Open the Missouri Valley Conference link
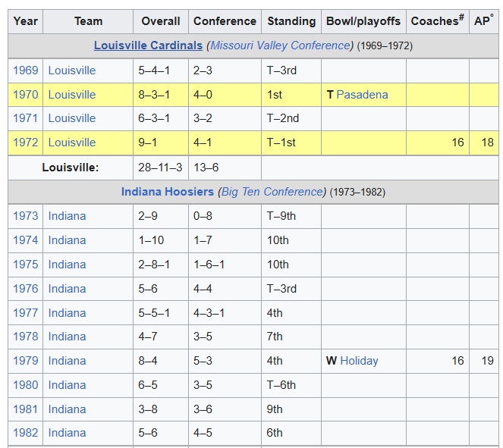This screenshot has height=448, width=503. click(281, 45)
